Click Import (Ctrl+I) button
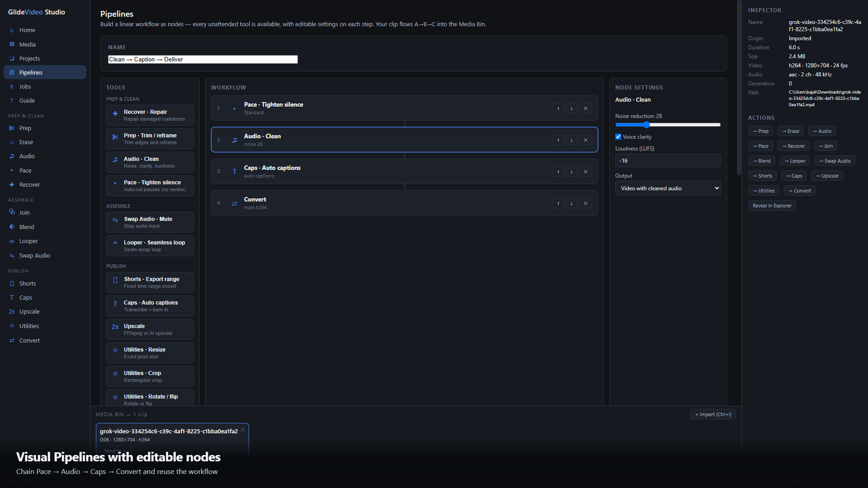Viewport: 868px width, 488px height. point(713,414)
